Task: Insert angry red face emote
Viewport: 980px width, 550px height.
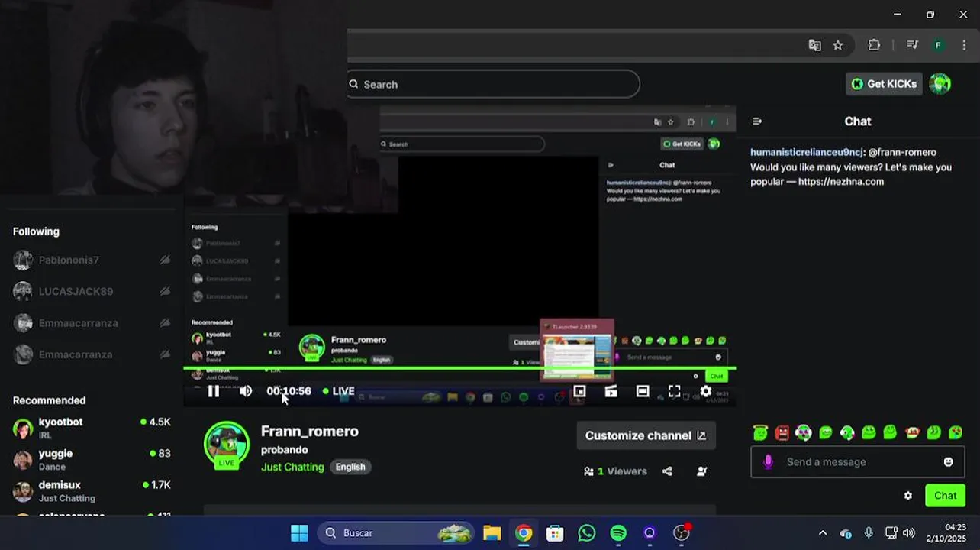Action: pos(782,433)
